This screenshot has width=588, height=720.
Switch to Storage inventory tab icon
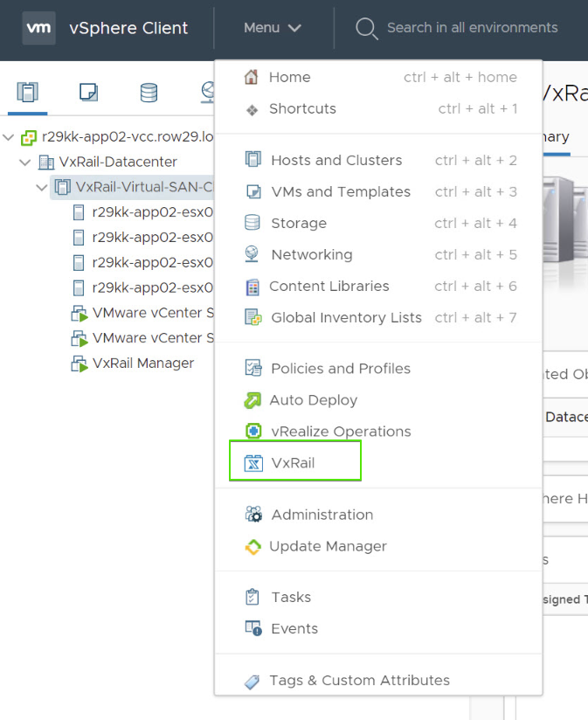(149, 93)
